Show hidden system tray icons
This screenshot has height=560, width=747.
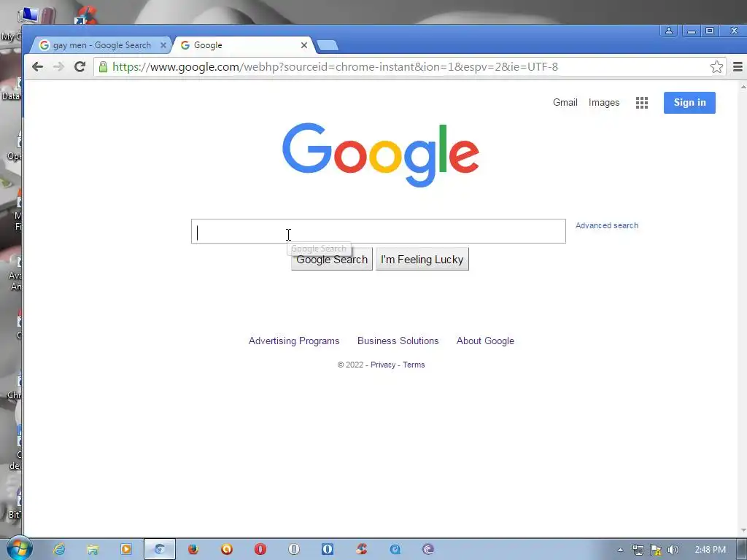[620, 550]
